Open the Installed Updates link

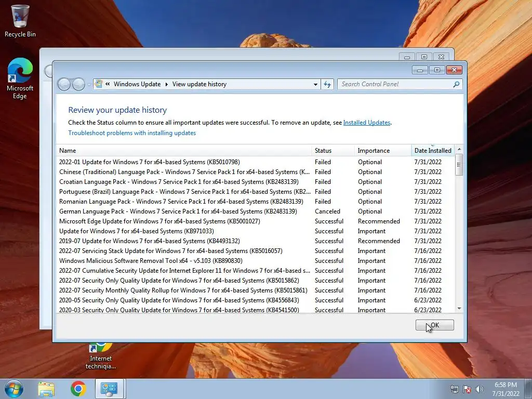coord(366,123)
